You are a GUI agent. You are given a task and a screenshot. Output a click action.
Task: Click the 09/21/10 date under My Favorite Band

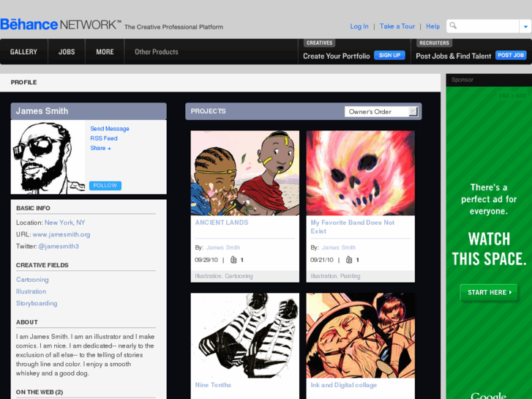tap(322, 260)
